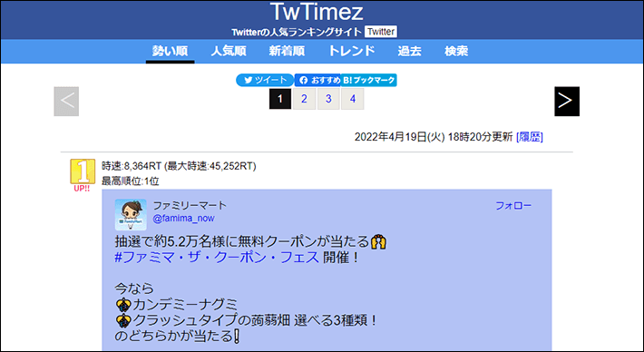Viewport: 644px width, 352px height.
Task: Click the 2022年4月19日(火) 18時20分更新 text
Action: [434, 137]
